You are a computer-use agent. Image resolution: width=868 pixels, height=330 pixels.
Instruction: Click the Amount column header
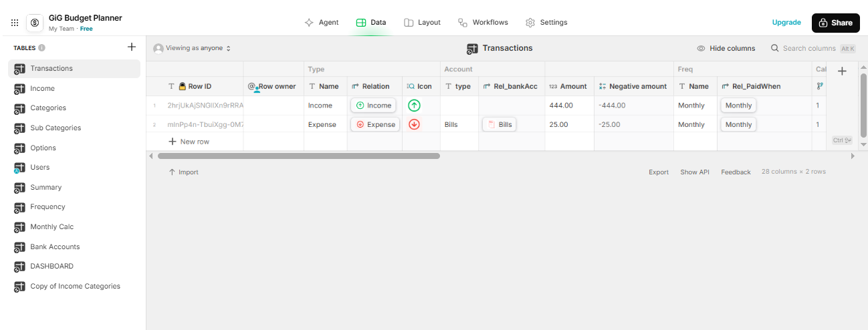tap(570, 86)
